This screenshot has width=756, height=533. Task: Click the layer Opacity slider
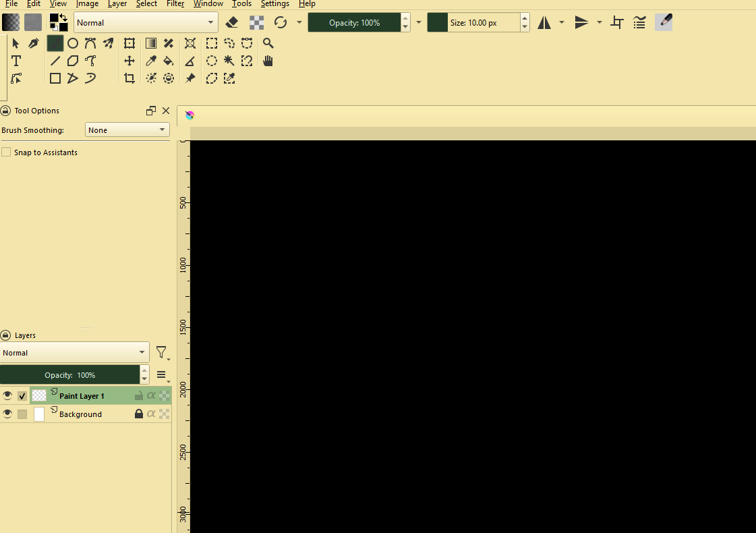pyautogui.click(x=69, y=375)
